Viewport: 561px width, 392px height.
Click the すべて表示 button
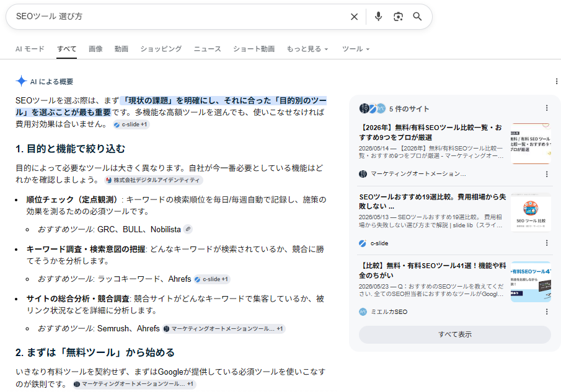click(x=455, y=334)
